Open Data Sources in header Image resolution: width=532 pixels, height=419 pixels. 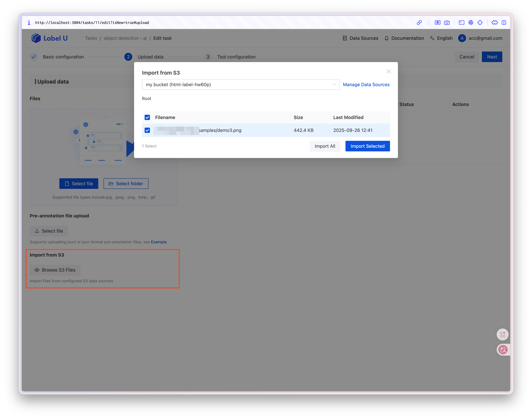point(360,38)
